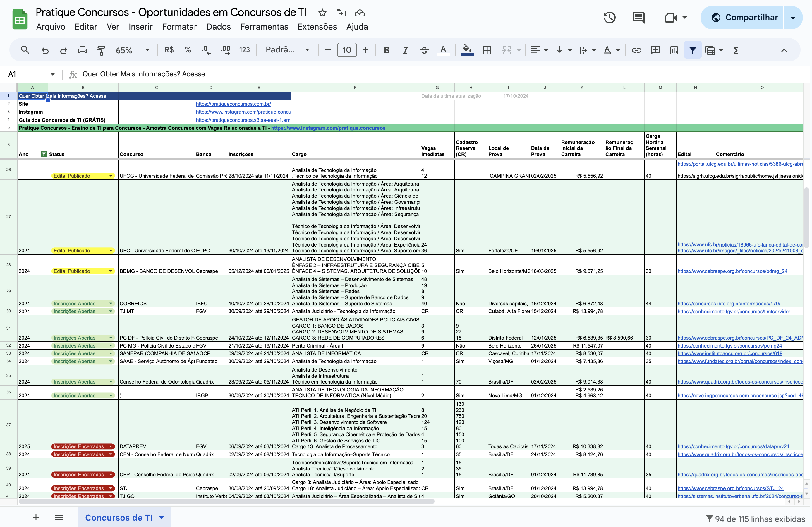Show all sheets list
The image size is (812, 527).
pos(59,517)
